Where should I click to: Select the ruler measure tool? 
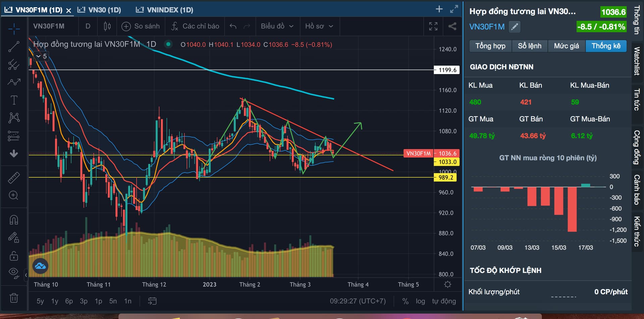tap(14, 178)
